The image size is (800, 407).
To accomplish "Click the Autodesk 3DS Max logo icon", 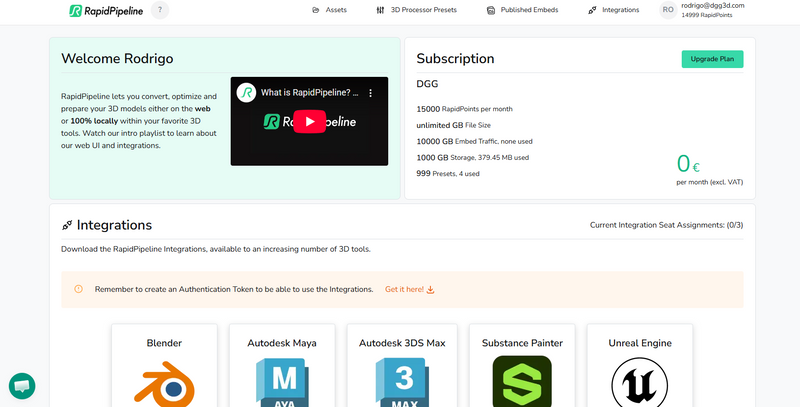I will pyautogui.click(x=402, y=383).
